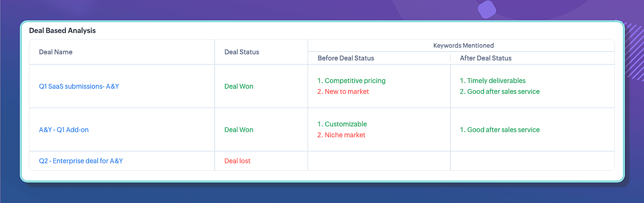This screenshot has height=203, width=644.
Task: Open the Q1 SaaS submissions- A&Y deal
Action: click(x=79, y=86)
